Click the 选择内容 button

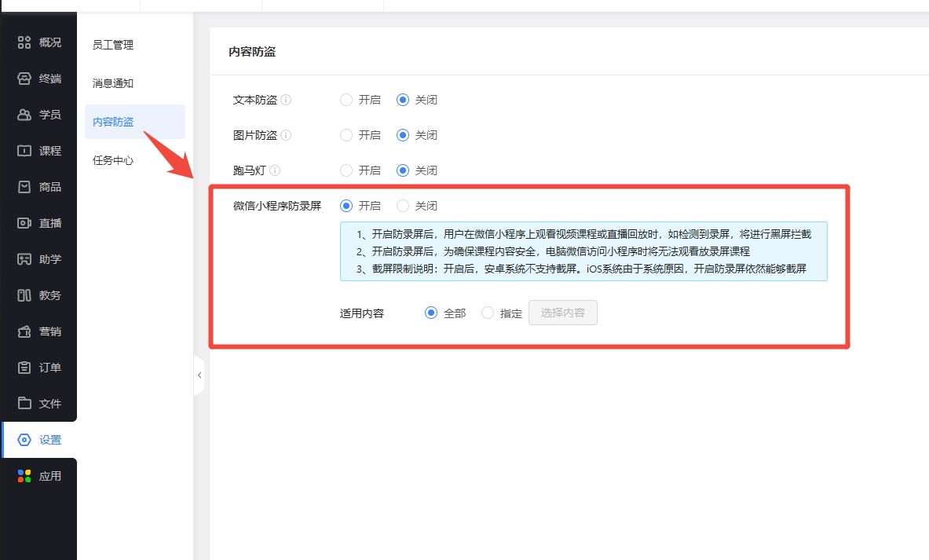563,313
